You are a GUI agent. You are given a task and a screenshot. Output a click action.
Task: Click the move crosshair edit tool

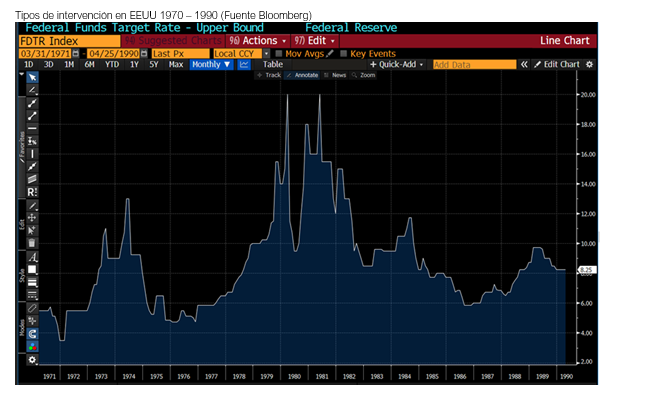point(32,218)
